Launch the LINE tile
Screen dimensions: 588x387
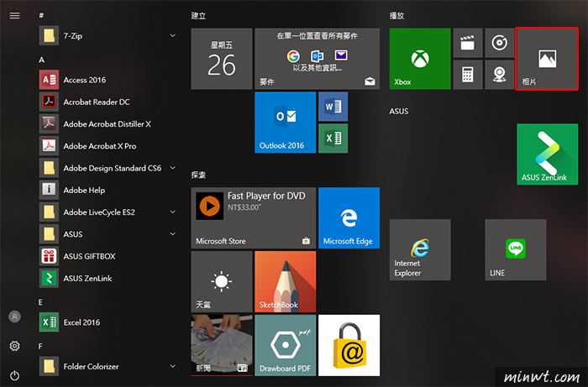tap(516, 250)
